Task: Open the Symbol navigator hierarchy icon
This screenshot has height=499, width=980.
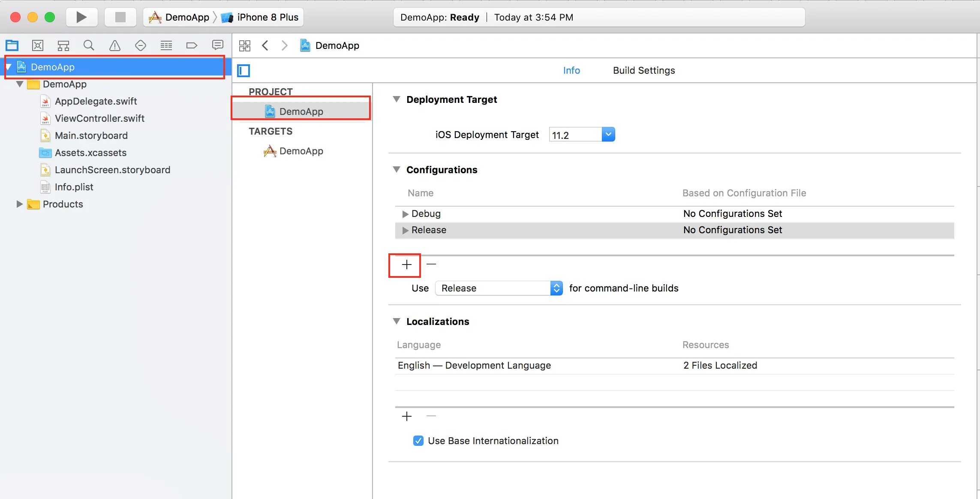Action: tap(63, 45)
